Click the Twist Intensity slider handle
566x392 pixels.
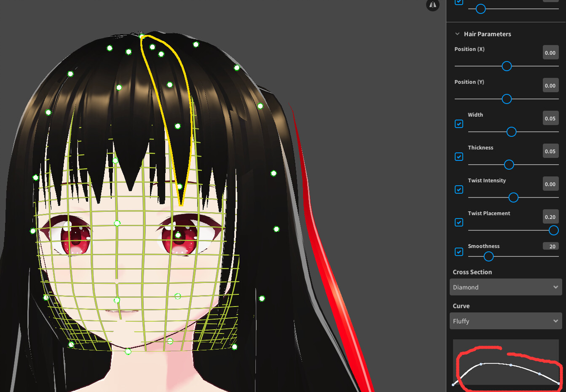(513, 197)
